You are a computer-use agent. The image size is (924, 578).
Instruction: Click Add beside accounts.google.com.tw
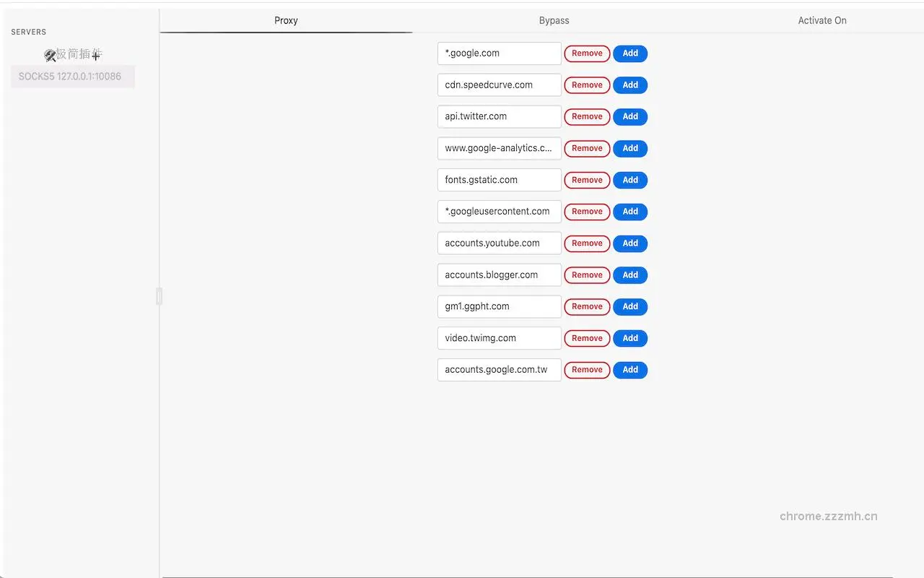[x=629, y=369]
